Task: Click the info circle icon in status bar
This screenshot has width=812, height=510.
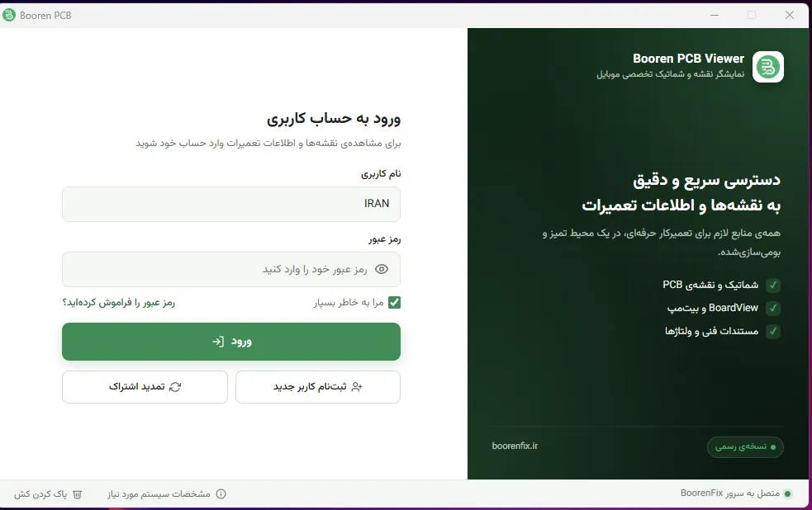Action: 221,494
